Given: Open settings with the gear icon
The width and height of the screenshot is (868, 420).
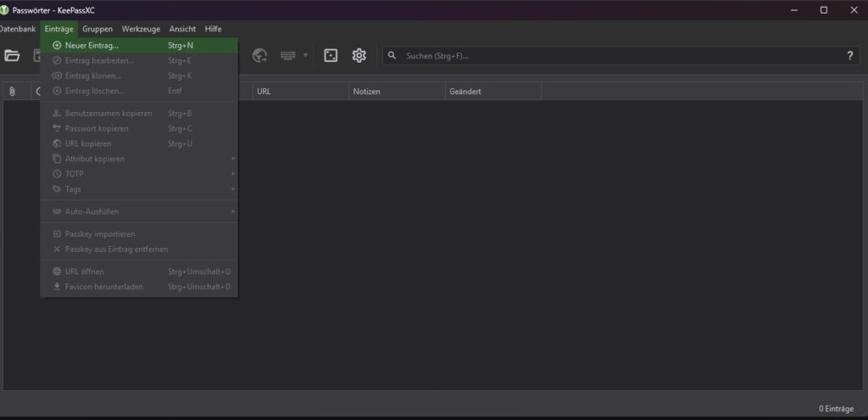Looking at the screenshot, I should [x=359, y=55].
